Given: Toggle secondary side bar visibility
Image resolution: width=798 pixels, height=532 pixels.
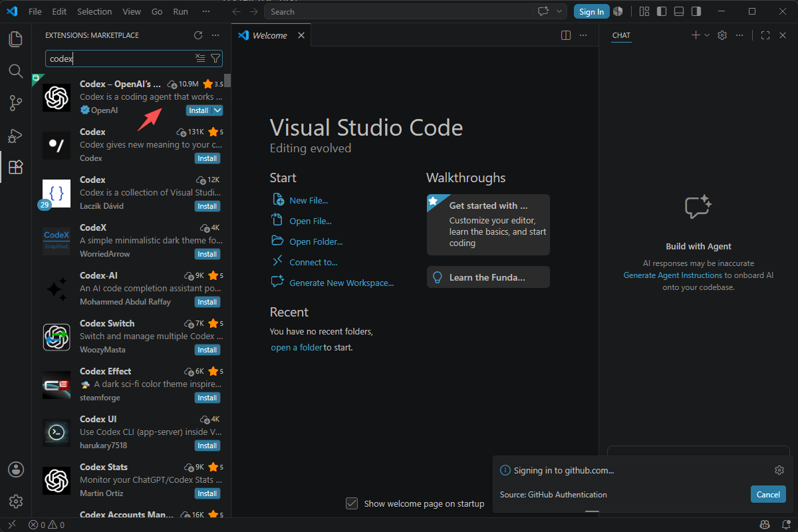Looking at the screenshot, I should point(696,11).
